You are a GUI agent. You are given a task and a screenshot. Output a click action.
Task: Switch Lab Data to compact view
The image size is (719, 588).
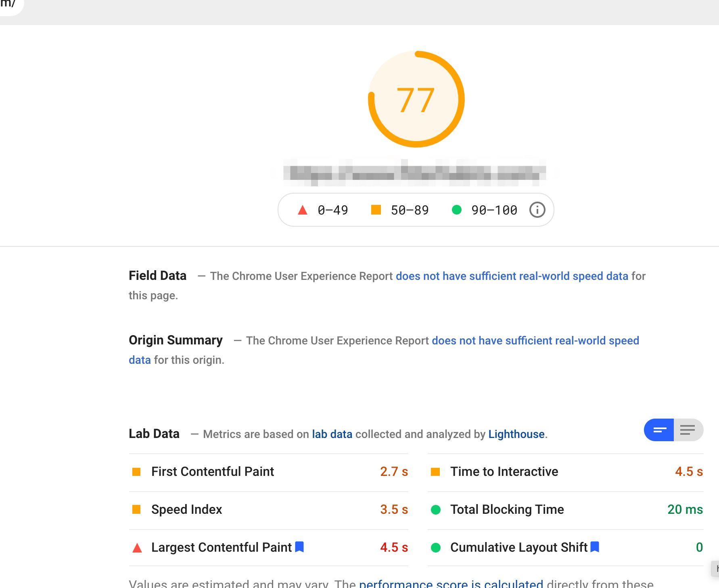tap(659, 430)
